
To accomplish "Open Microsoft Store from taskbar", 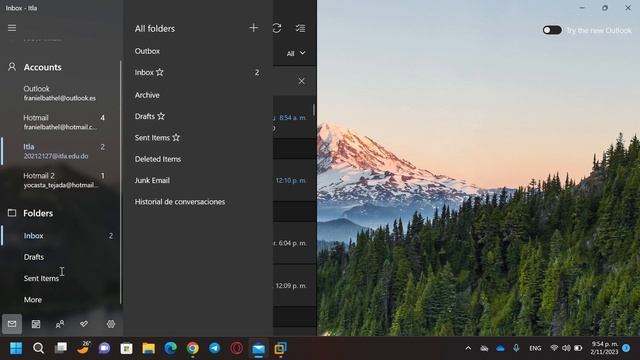I will (x=127, y=348).
